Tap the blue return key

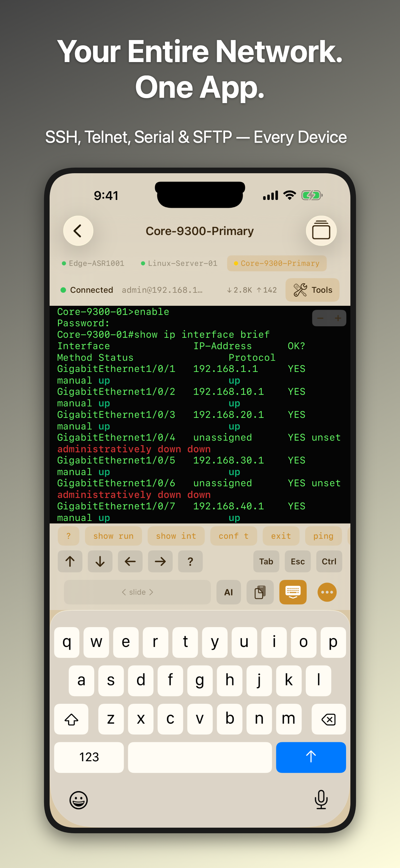311,757
